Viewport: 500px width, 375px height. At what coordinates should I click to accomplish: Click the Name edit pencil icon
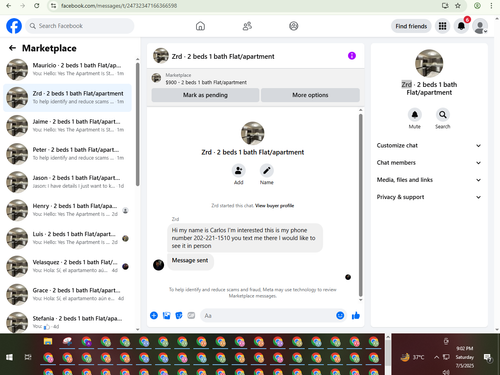click(267, 170)
